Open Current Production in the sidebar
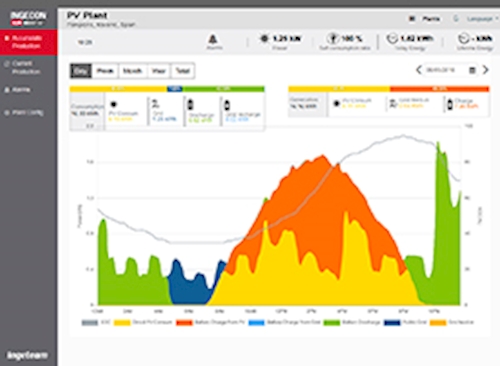 (26, 67)
